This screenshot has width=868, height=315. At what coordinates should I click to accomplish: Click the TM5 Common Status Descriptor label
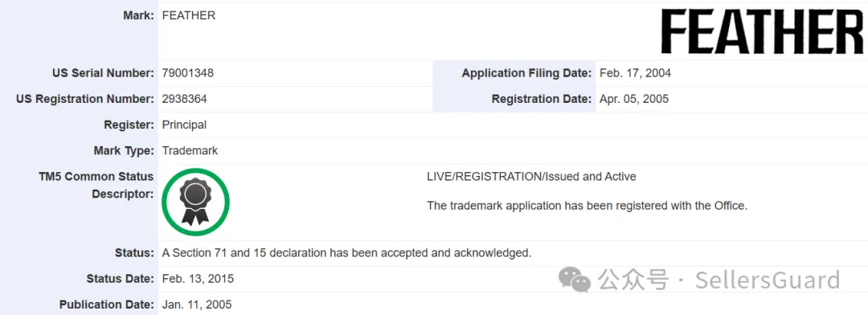[96, 186]
